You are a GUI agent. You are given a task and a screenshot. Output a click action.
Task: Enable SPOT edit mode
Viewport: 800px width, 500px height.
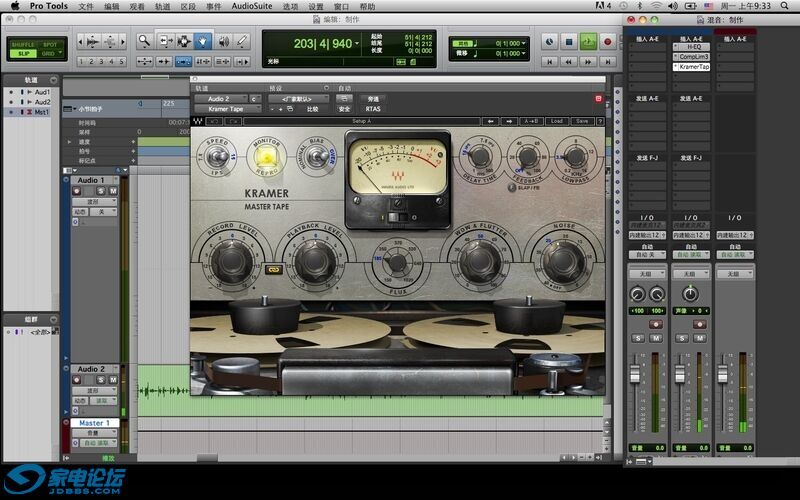[50, 44]
